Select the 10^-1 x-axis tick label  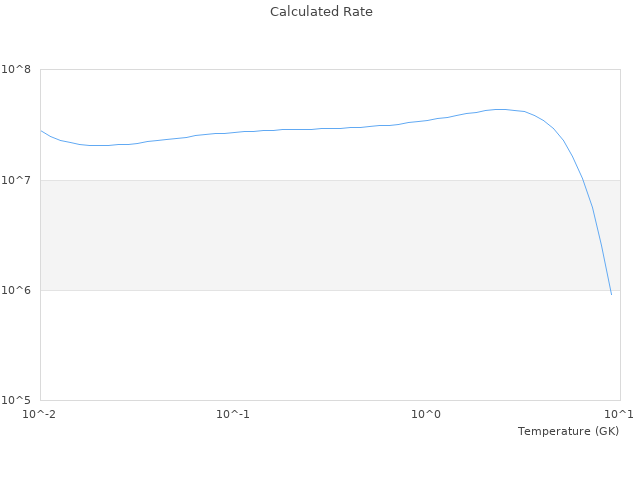click(x=233, y=414)
